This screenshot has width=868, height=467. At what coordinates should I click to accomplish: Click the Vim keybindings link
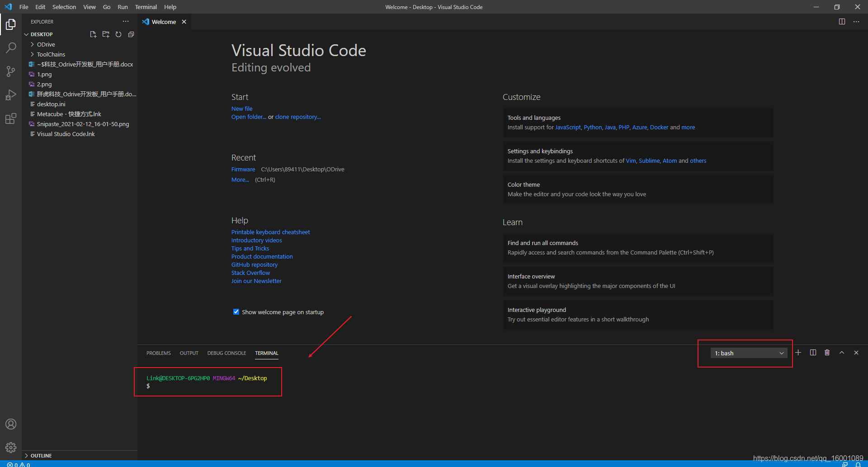tap(631, 160)
